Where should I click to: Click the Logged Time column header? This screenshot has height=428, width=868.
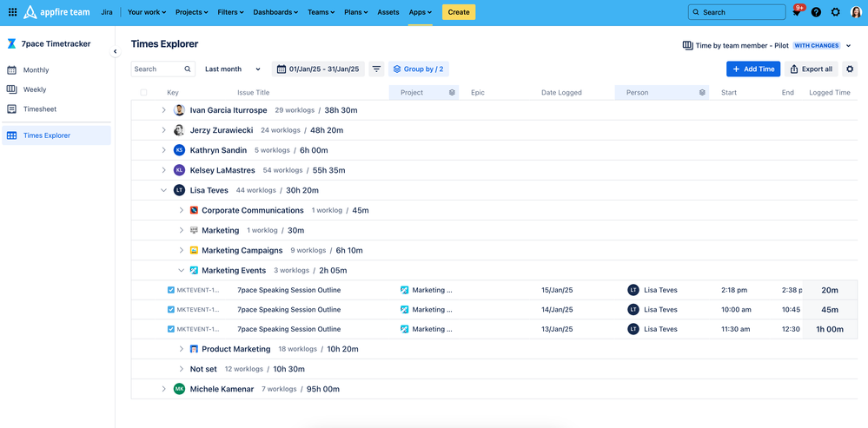click(829, 93)
